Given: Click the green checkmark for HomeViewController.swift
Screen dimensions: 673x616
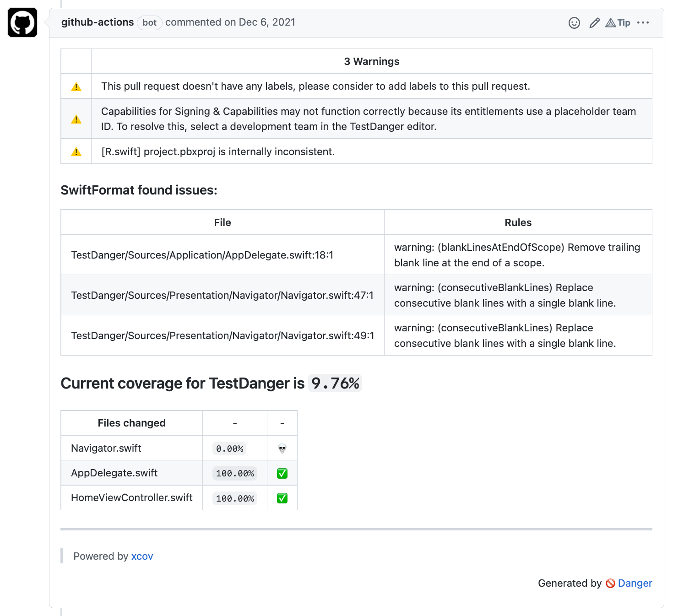Looking at the screenshot, I should click(282, 498).
